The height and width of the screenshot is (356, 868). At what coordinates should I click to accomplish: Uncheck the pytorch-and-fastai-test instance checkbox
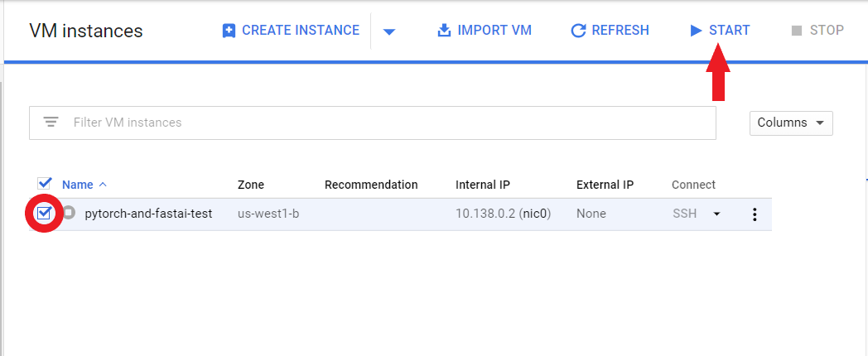pos(45,214)
